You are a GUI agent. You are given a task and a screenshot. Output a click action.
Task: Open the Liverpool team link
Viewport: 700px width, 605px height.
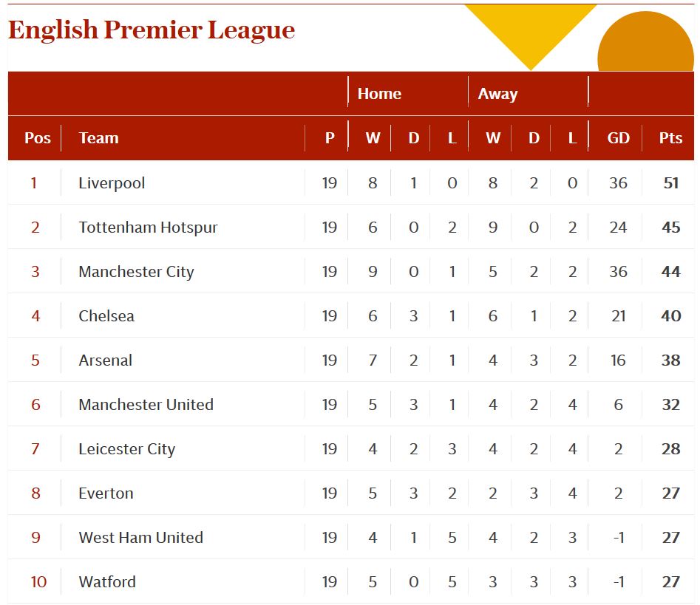(x=112, y=183)
